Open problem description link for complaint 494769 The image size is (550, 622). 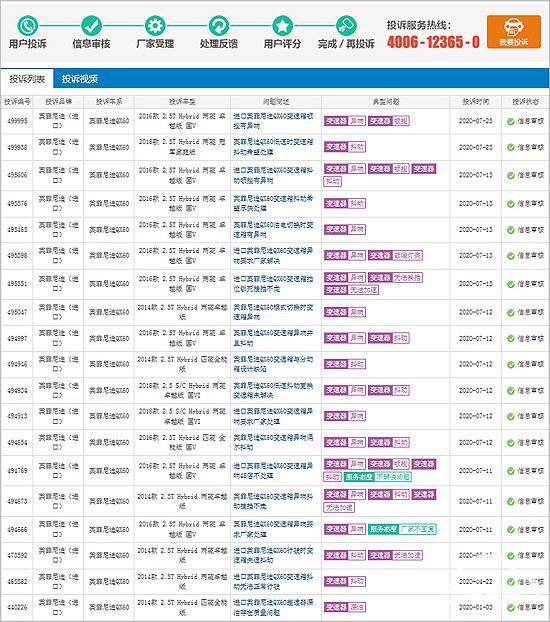click(x=273, y=470)
